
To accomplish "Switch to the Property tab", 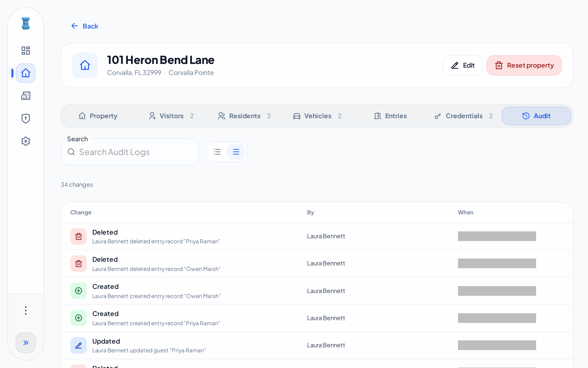I will coord(98,116).
